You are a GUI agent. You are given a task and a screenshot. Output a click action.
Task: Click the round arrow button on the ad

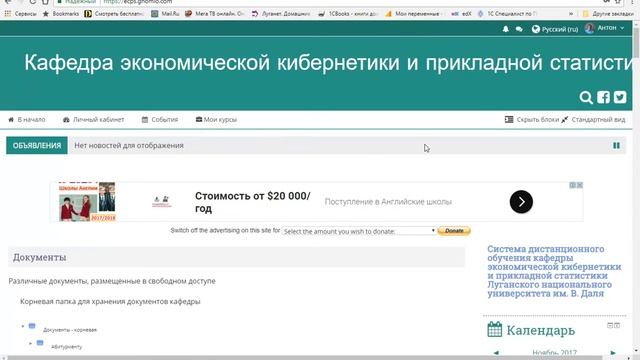point(521,202)
